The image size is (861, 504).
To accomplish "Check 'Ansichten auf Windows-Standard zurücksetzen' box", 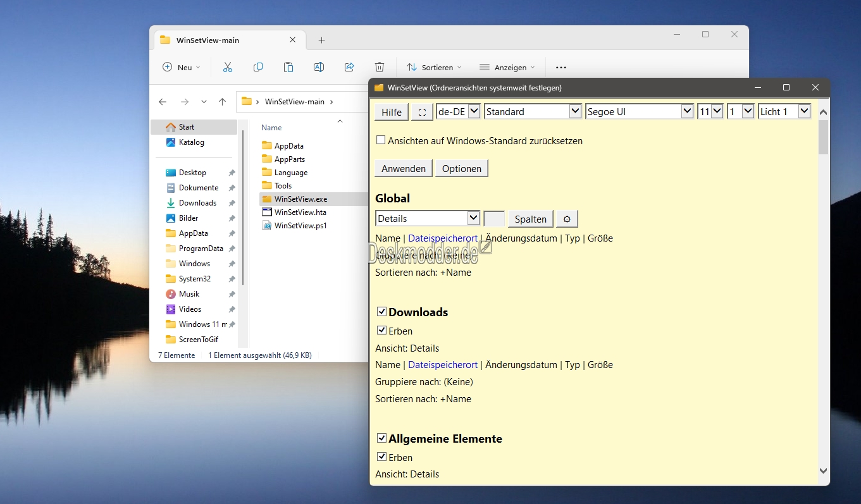I will click(x=381, y=140).
